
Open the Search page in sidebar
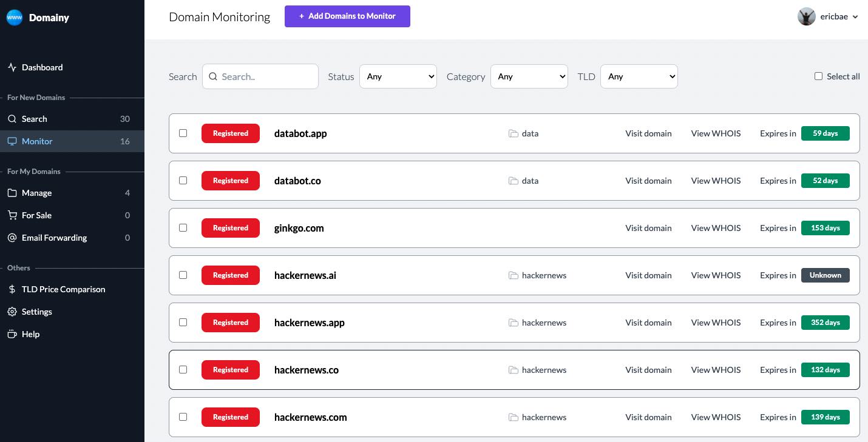coord(72,119)
